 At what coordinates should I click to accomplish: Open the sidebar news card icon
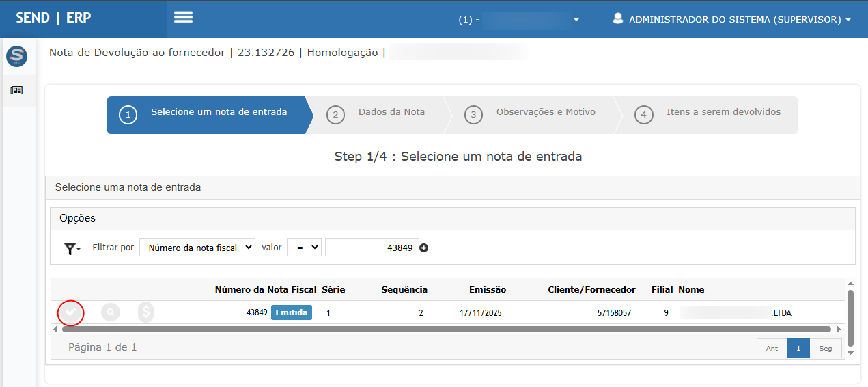click(x=16, y=90)
